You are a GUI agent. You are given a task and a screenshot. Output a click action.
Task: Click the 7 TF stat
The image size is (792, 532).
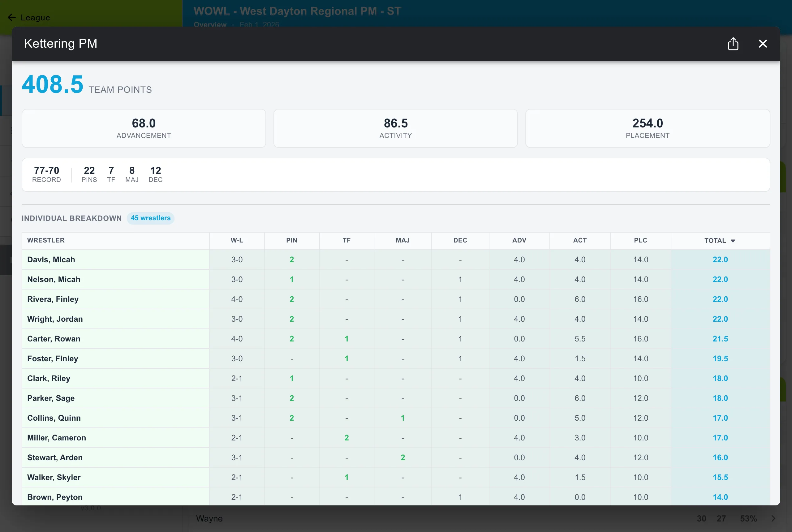tap(111, 174)
